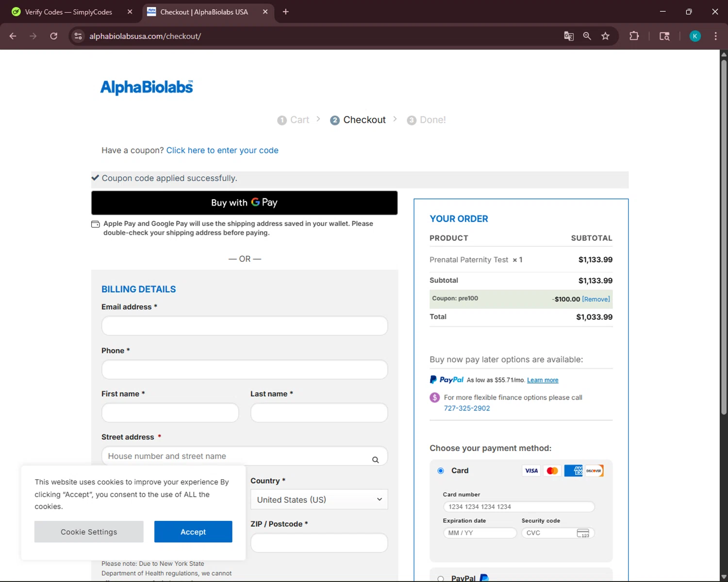Click the browser address bar URL

pos(145,36)
